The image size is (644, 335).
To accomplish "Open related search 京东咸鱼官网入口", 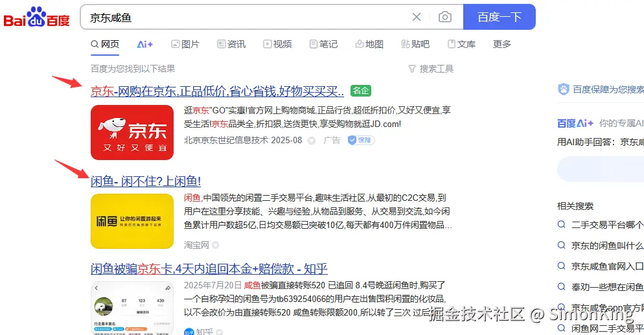I will pyautogui.click(x=607, y=266).
